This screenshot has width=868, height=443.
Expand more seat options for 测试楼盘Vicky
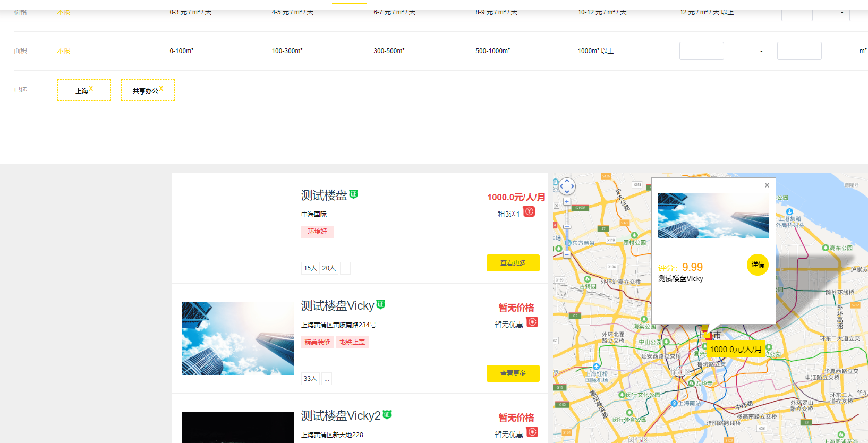(x=327, y=379)
